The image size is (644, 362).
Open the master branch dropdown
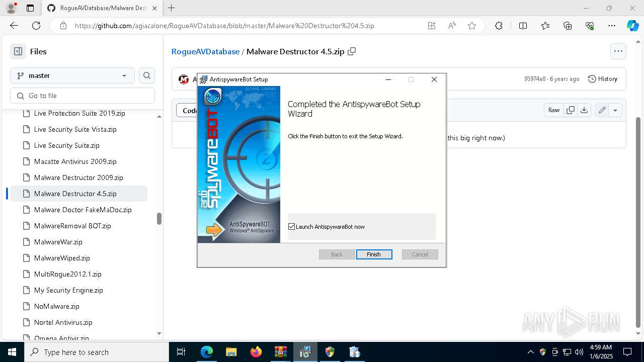coord(72,75)
